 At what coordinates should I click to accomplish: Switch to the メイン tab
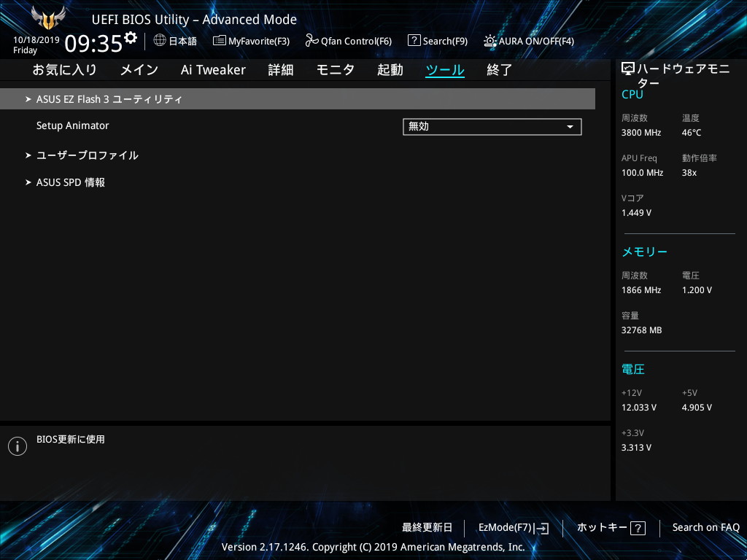tap(139, 70)
